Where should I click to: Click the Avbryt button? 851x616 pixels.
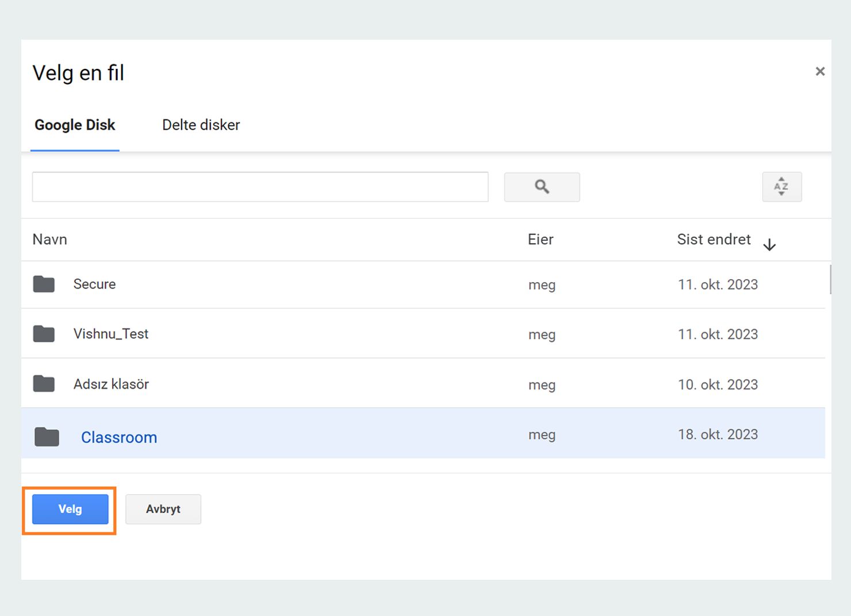[x=163, y=509]
